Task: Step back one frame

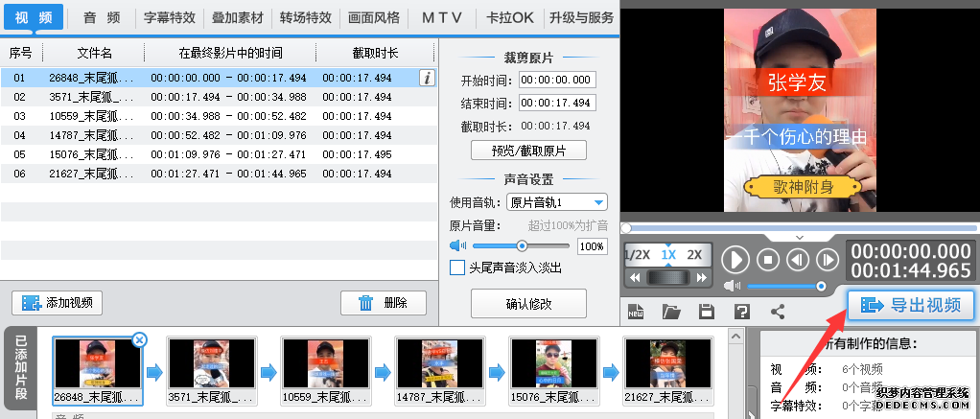Action: point(798,260)
